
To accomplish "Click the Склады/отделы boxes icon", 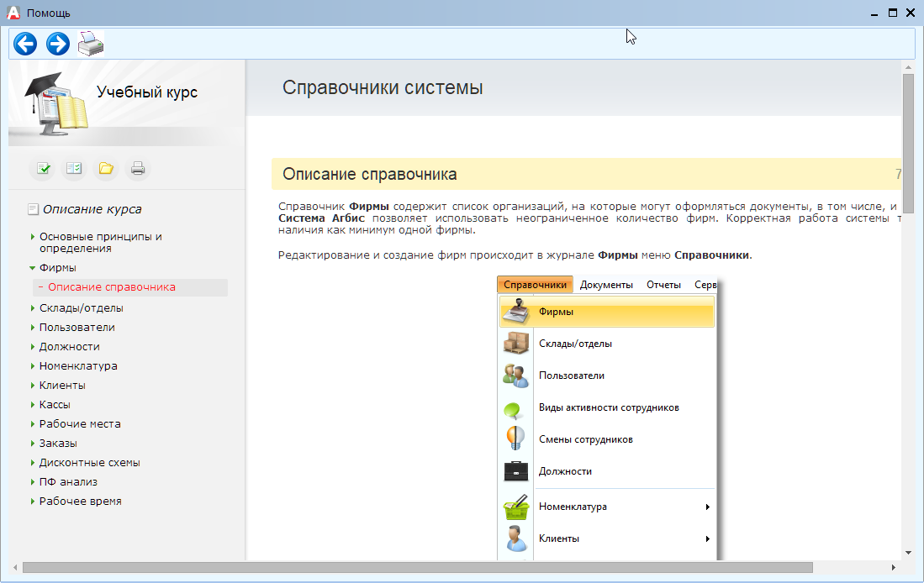I will point(515,344).
